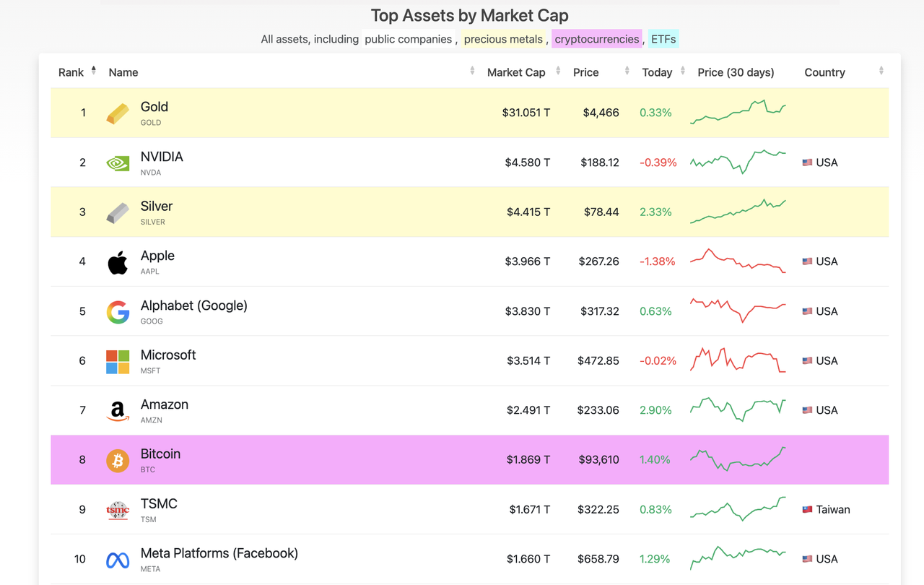924x585 pixels.
Task: Click the NVIDIA logo icon
Action: tap(118, 163)
